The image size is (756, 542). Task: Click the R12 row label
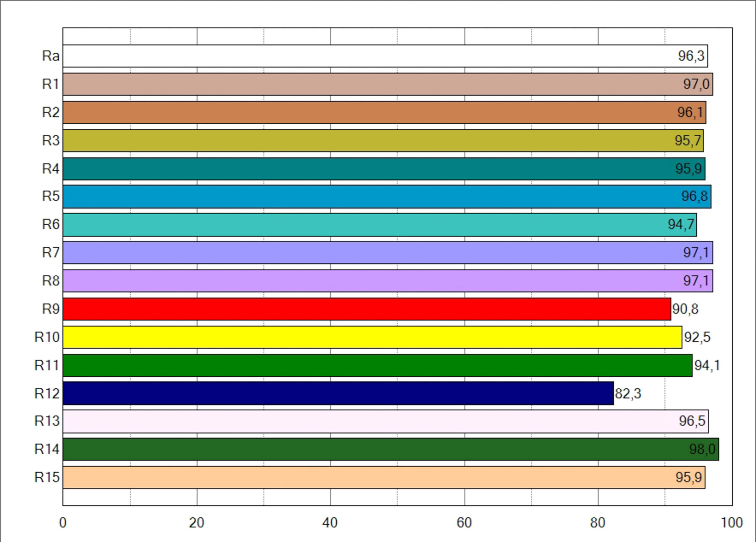tap(47, 394)
